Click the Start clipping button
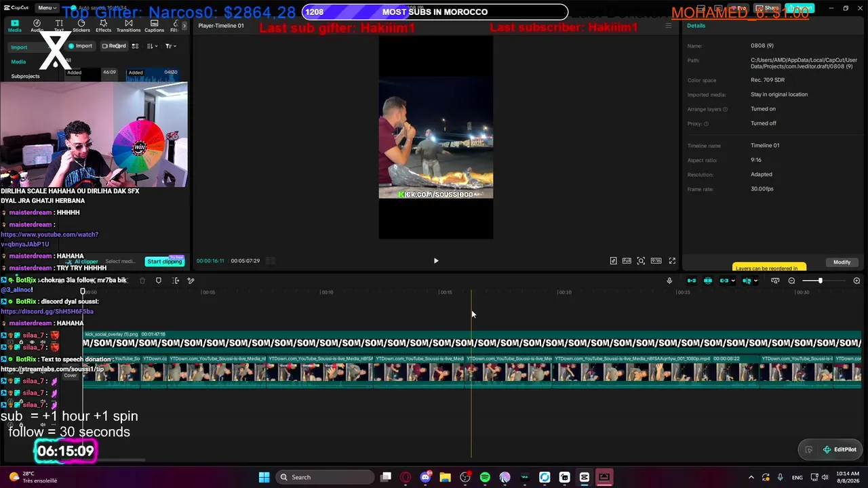The width and height of the screenshot is (868, 488). pos(165,262)
